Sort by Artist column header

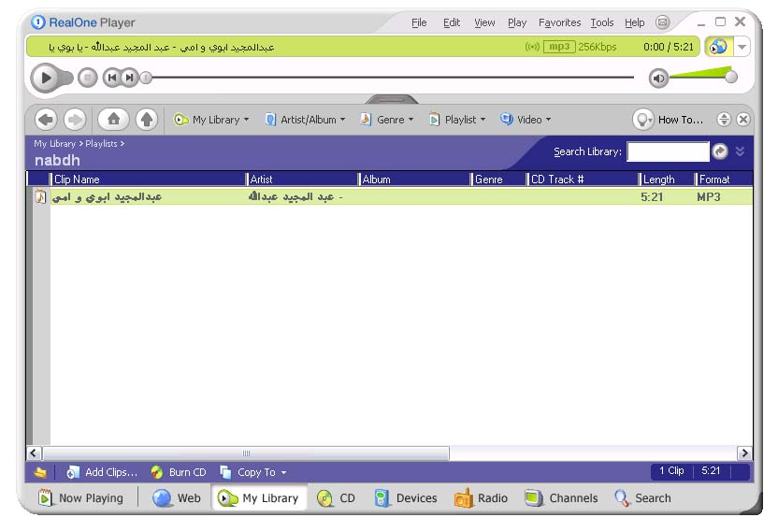302,180
